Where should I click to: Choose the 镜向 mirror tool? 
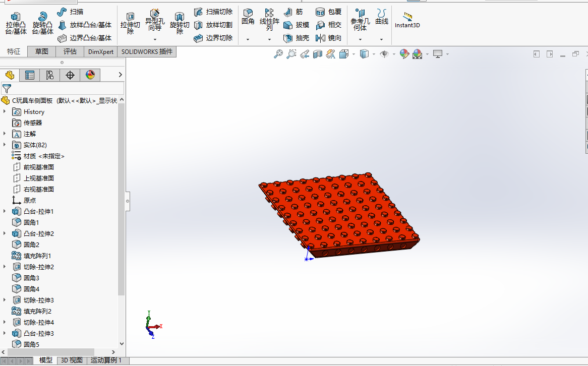click(328, 38)
